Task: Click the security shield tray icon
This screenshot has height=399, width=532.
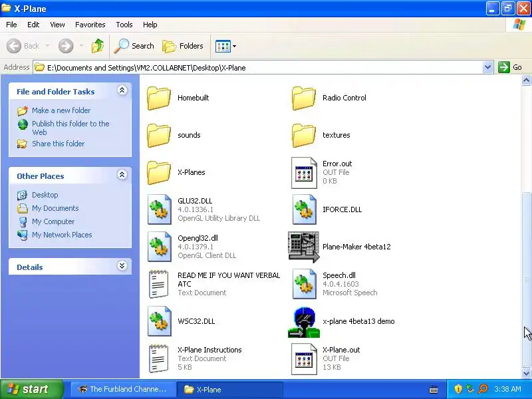Action: [x=458, y=388]
